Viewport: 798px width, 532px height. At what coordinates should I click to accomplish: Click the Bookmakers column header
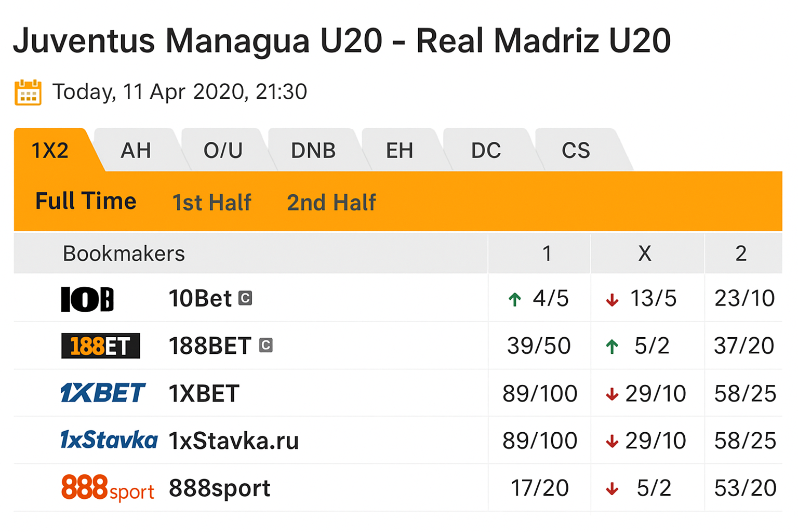coord(124,254)
